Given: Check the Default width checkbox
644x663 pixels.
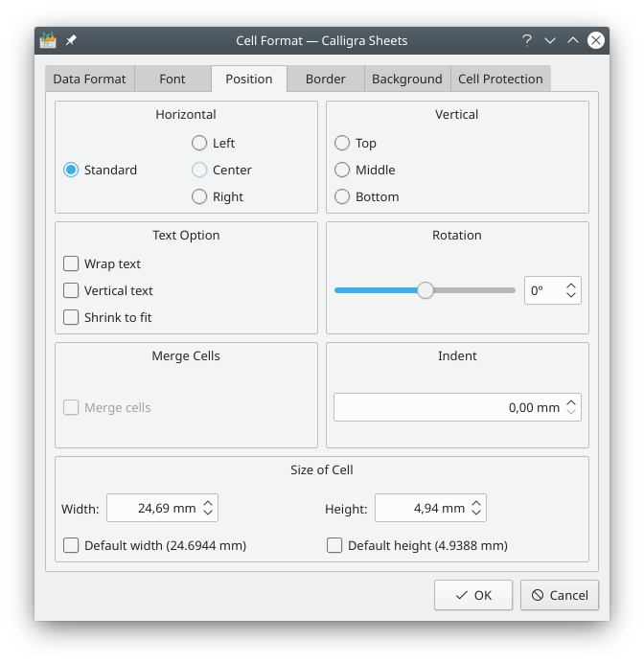Looking at the screenshot, I should [71, 545].
